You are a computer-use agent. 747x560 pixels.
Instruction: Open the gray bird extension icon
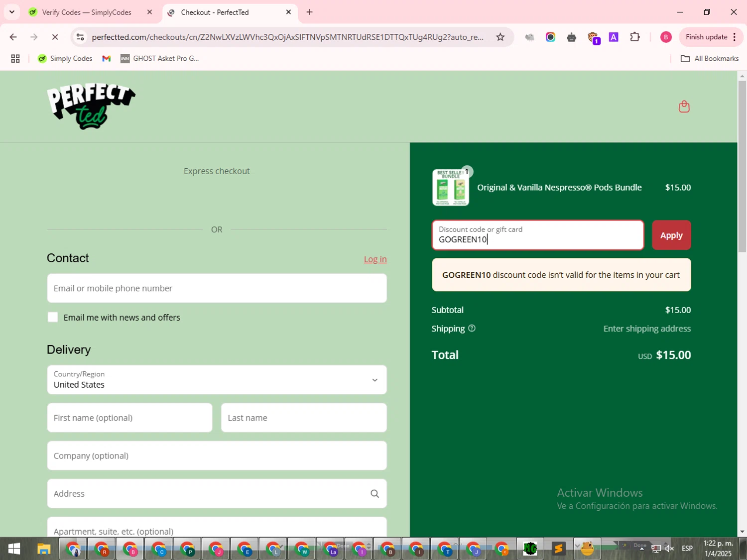coord(529,37)
